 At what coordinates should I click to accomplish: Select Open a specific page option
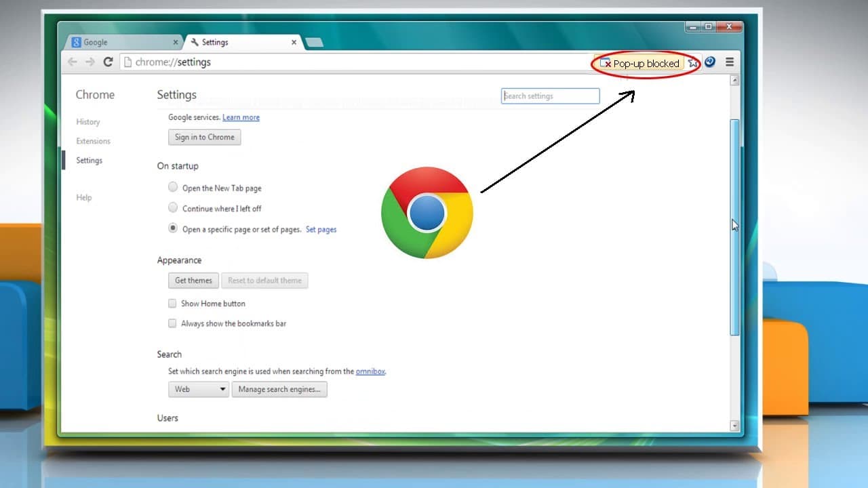[x=173, y=228]
